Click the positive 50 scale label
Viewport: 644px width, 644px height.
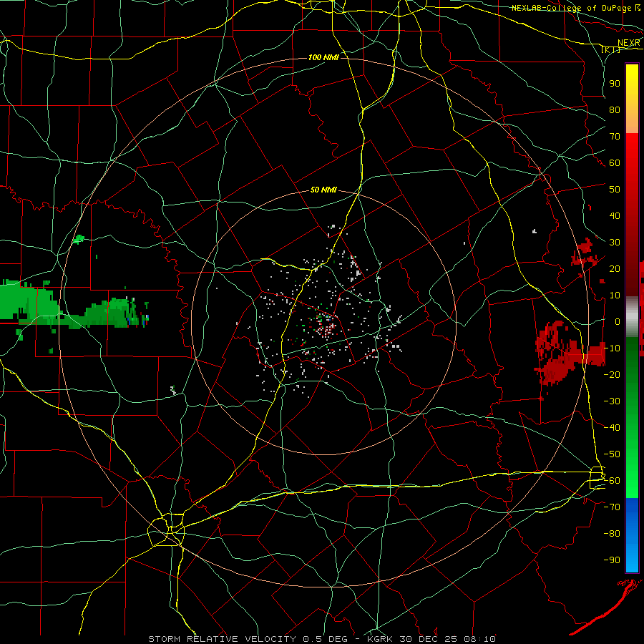(x=615, y=190)
